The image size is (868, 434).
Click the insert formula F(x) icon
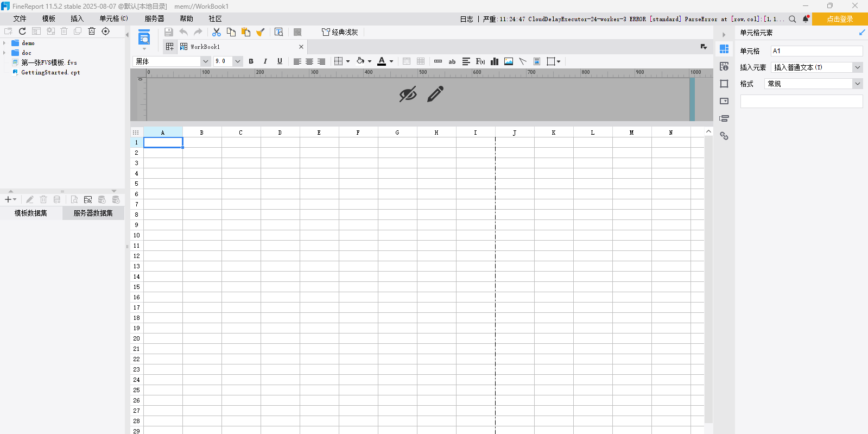coord(480,61)
